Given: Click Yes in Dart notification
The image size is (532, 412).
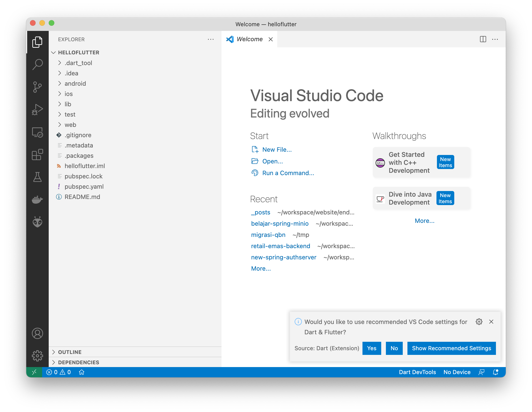Looking at the screenshot, I should click(371, 348).
